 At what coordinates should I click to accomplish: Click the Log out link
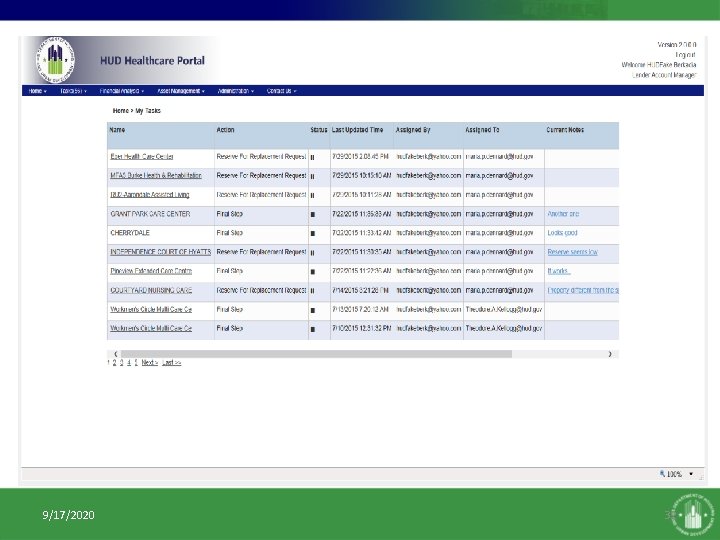(x=686, y=55)
